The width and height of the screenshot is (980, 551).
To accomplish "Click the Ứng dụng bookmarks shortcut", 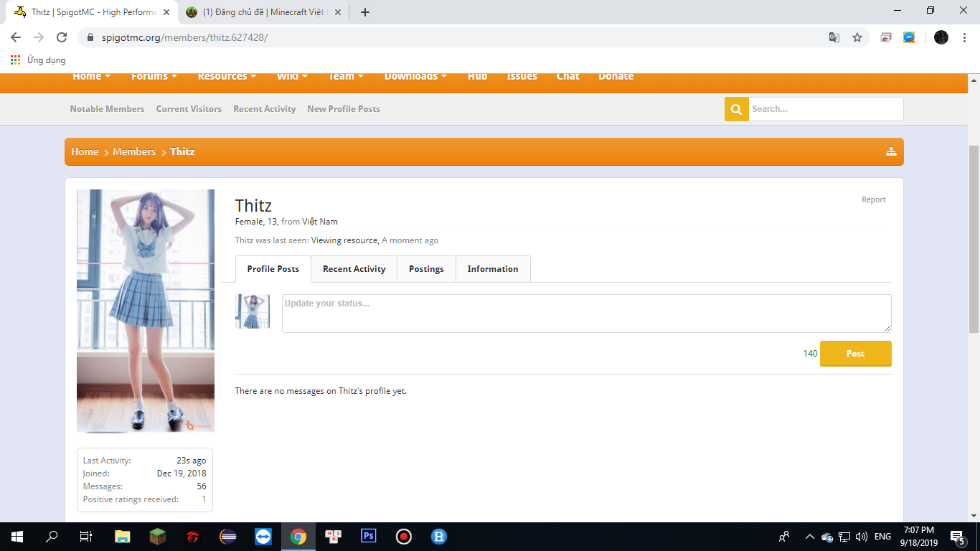I will point(38,60).
